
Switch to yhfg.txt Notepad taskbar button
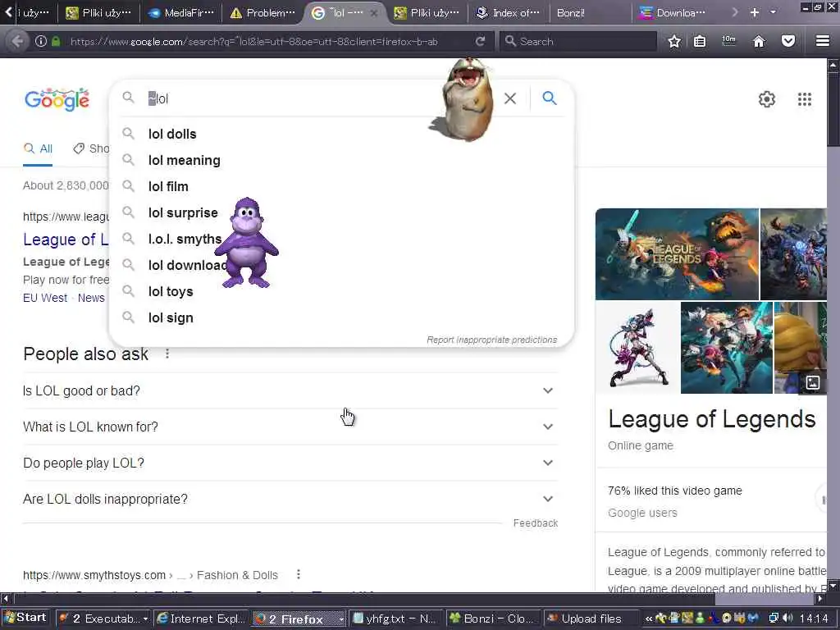click(x=396, y=619)
